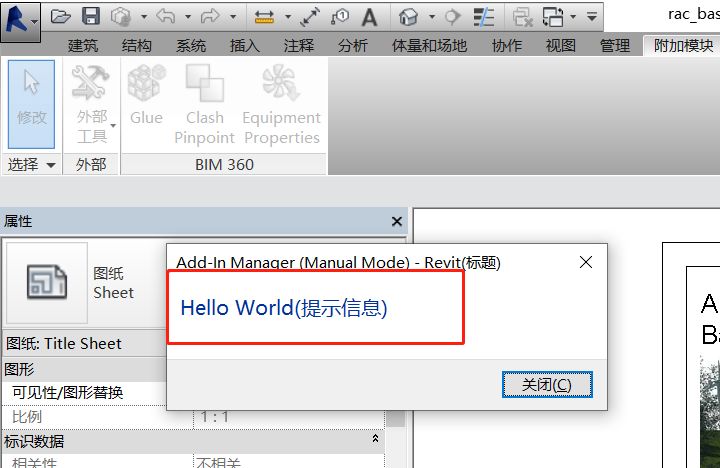Screen dimensions: 720x468
Task: Select the 图纸 Sheet type selector text
Action: (113, 283)
